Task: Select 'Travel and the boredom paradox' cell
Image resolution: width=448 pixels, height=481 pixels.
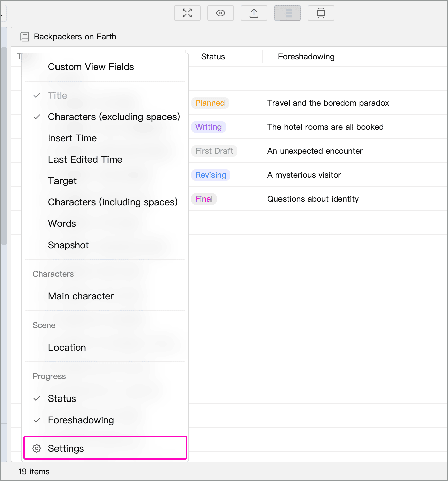Action: (328, 103)
